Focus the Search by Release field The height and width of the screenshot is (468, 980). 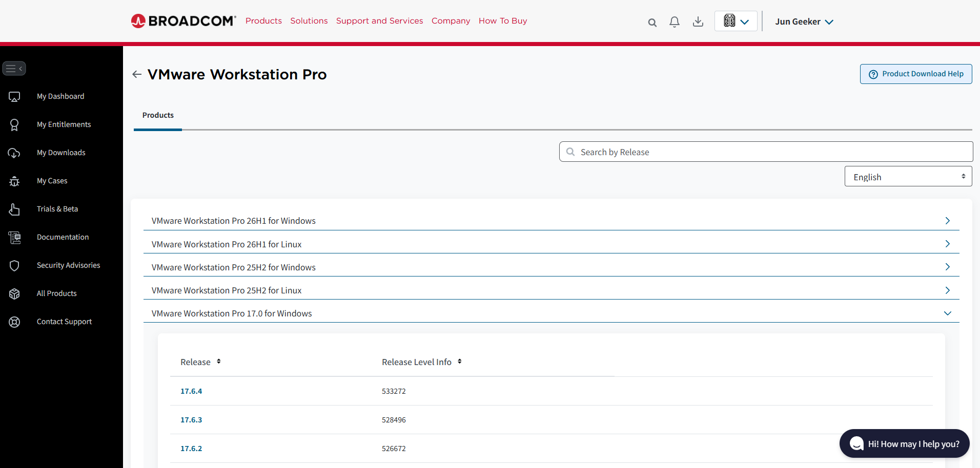[766, 152]
